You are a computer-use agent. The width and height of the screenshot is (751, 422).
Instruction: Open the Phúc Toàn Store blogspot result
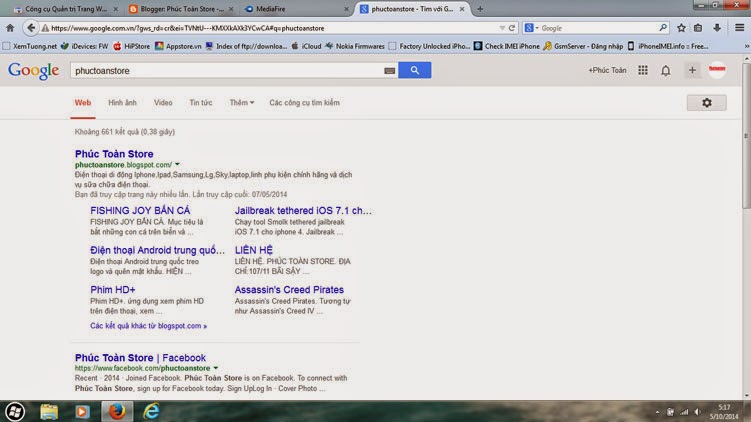pyautogui.click(x=114, y=154)
